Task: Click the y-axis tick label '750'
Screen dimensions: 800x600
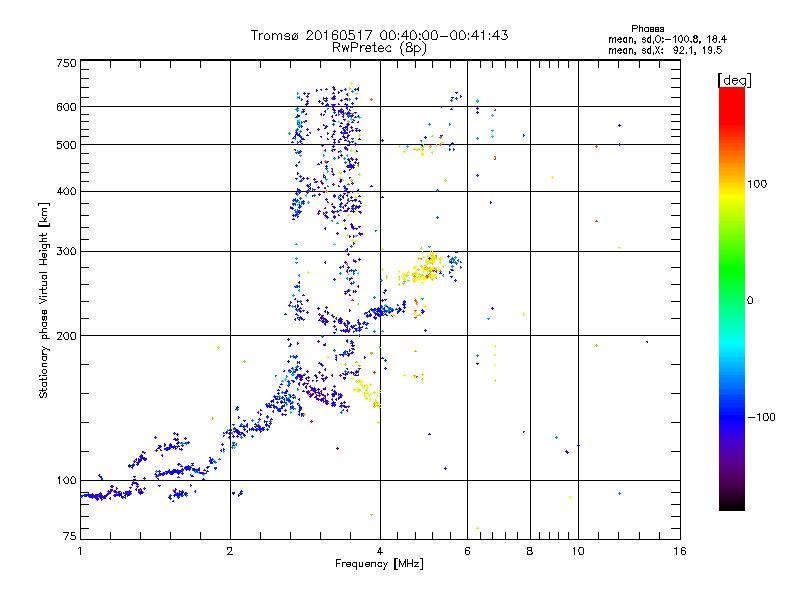Action: point(66,63)
